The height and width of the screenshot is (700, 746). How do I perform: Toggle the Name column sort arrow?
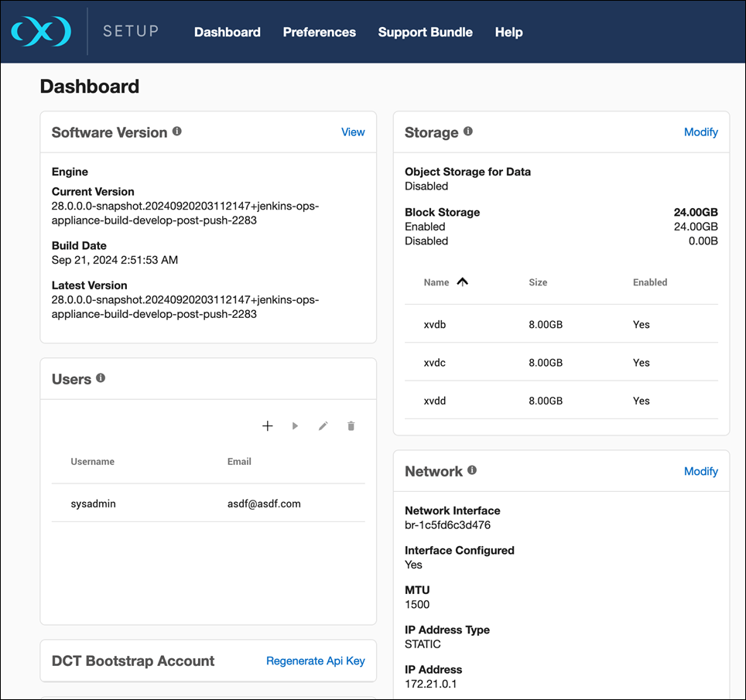[x=463, y=282]
